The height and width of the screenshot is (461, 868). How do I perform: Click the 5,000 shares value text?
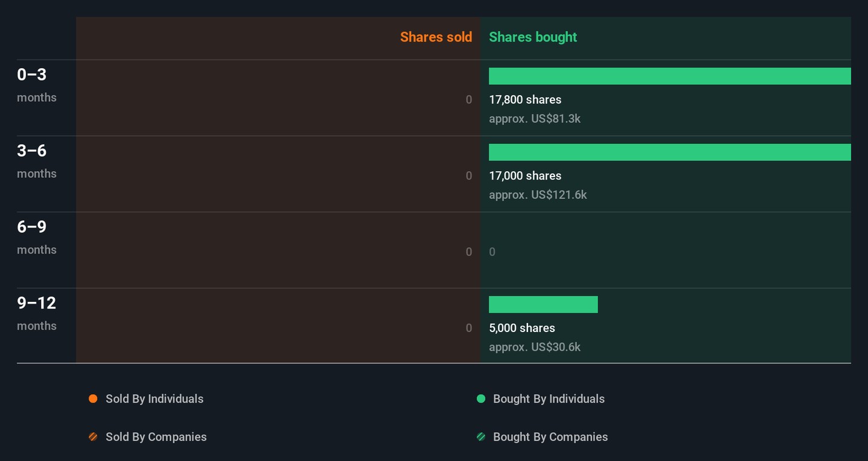pos(522,328)
